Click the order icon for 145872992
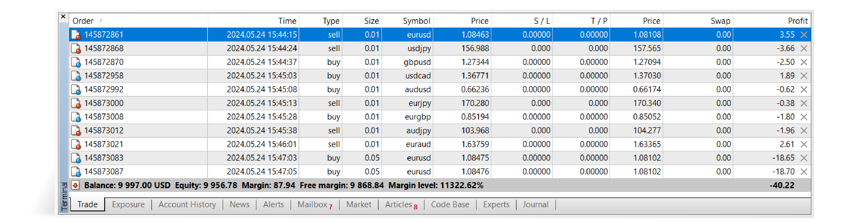This screenshot has width=868, height=222. click(x=76, y=89)
